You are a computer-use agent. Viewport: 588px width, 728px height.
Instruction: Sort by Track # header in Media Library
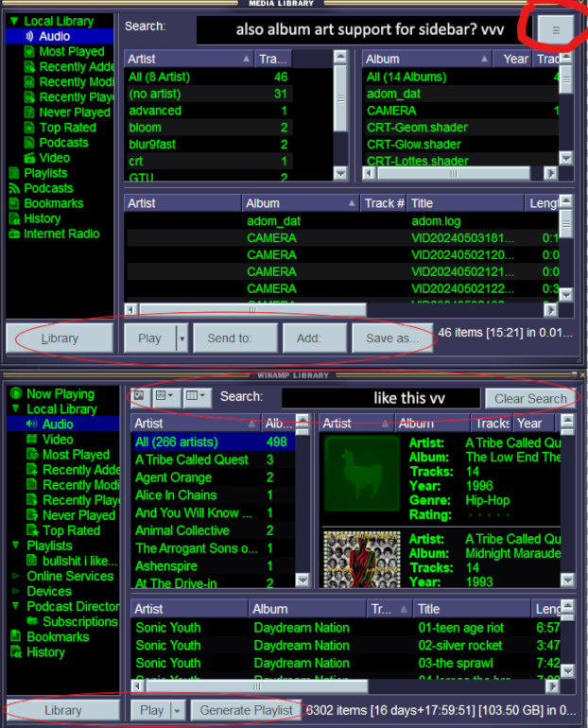[x=384, y=203]
